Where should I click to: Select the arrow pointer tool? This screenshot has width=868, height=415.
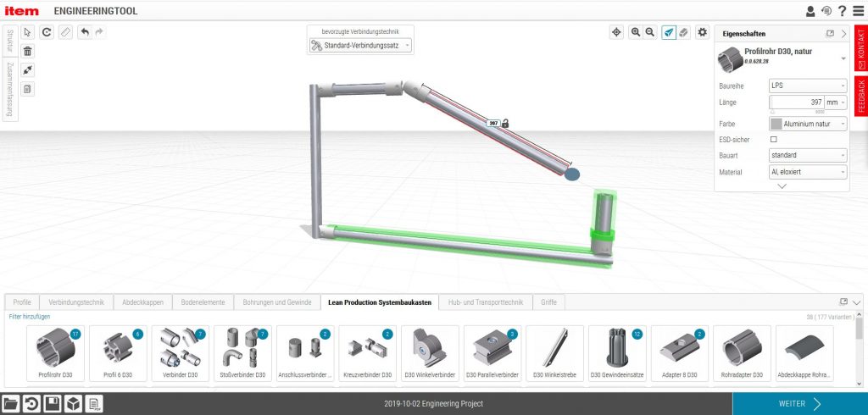click(28, 32)
